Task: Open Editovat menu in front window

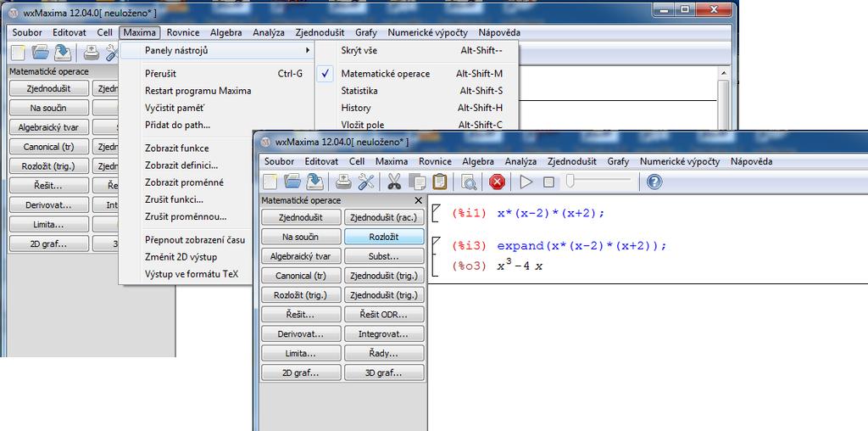Action: pyautogui.click(x=321, y=162)
